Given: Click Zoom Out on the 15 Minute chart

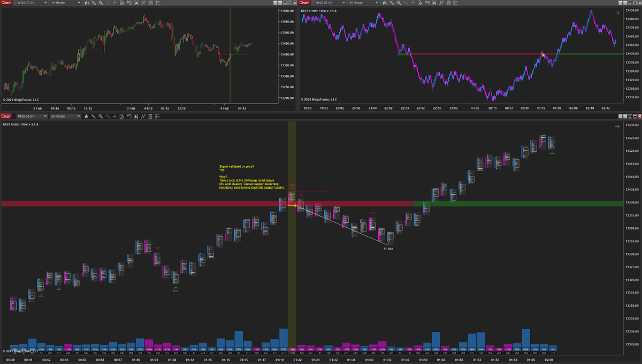Looking at the screenshot, I should coord(108,3).
